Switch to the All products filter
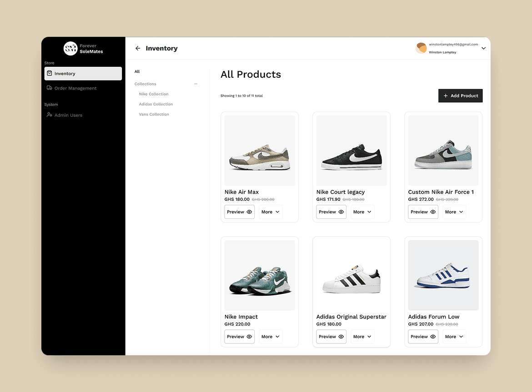 point(137,71)
